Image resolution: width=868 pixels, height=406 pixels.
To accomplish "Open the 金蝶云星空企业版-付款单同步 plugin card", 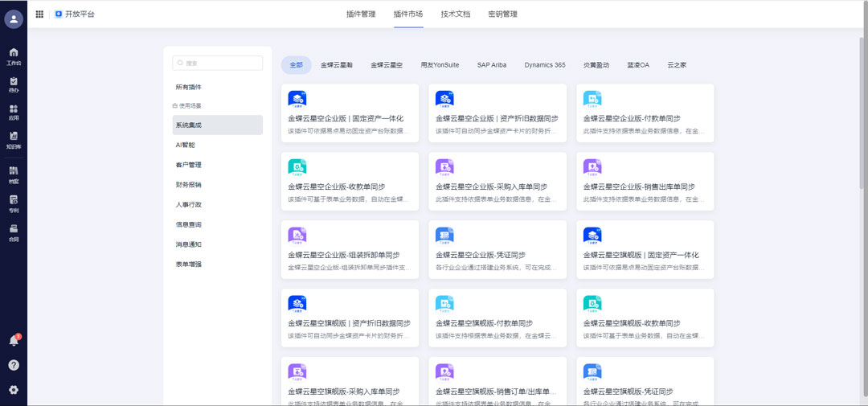I will [645, 113].
